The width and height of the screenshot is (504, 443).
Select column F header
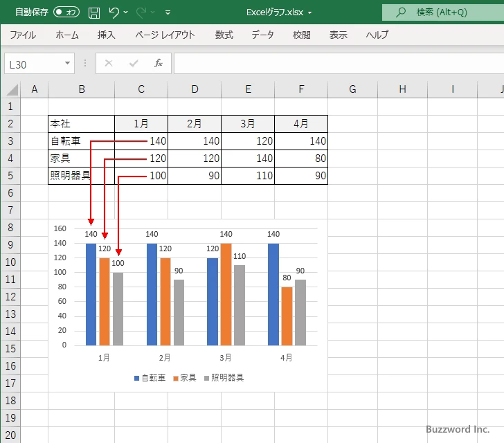(301, 89)
